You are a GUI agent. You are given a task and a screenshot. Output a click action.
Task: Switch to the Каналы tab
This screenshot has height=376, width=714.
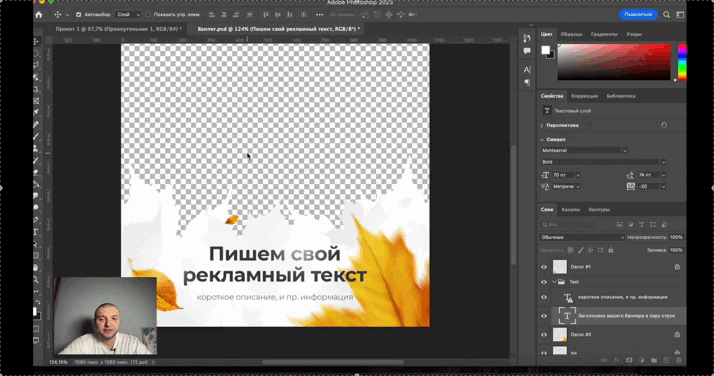click(571, 209)
